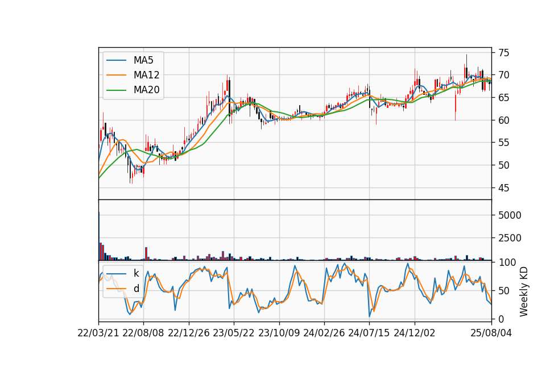The width and height of the screenshot is (546, 392).
Task: Click the 65 price axis label
Action: 504,98
